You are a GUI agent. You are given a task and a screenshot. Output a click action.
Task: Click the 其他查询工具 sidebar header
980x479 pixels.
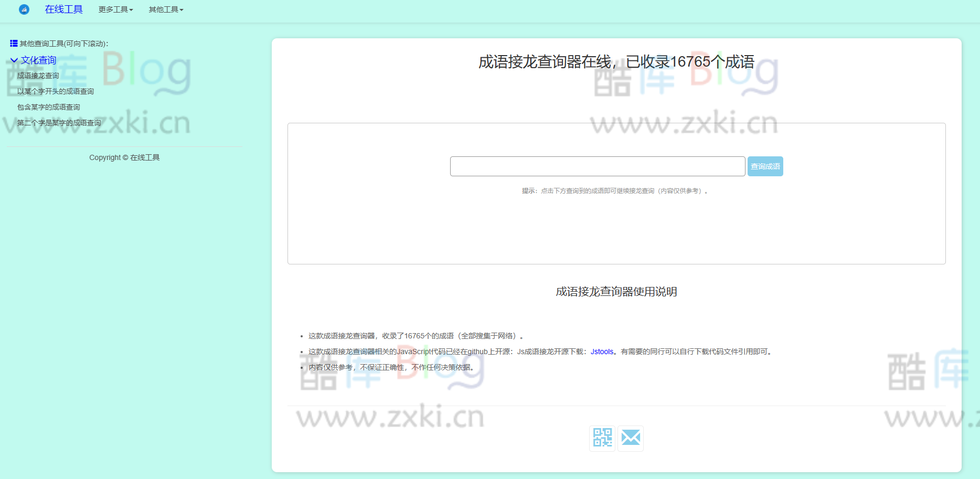tap(63, 43)
